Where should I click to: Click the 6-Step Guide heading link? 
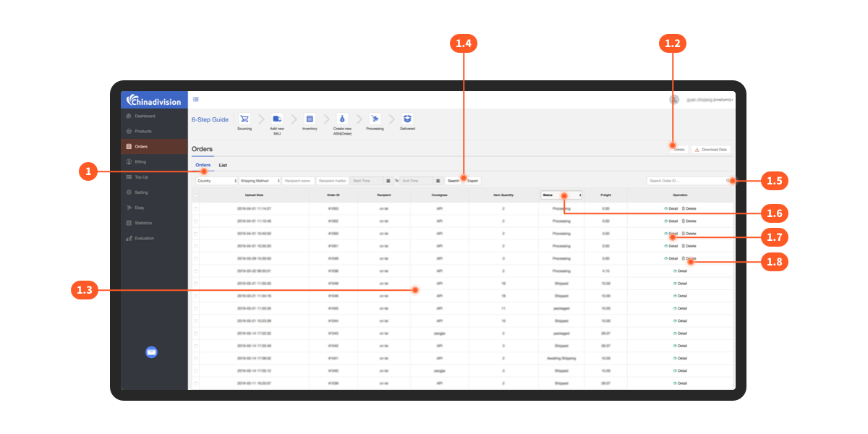(x=210, y=119)
